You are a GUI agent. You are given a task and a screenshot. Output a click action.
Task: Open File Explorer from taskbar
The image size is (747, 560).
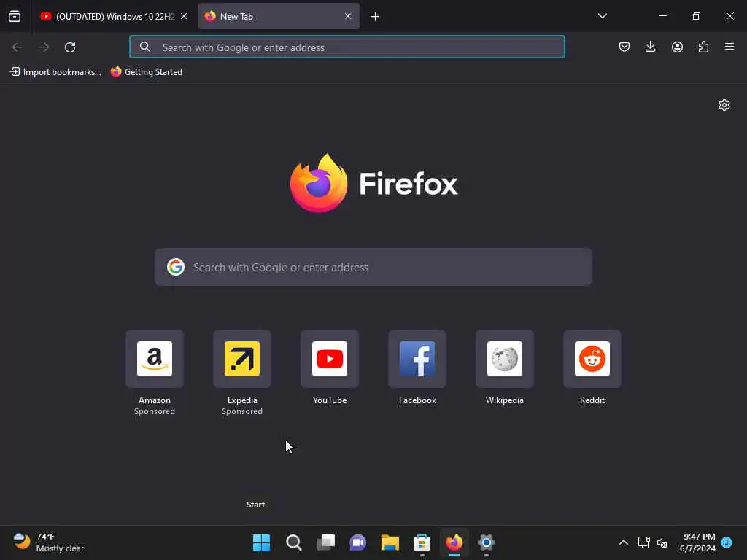390,542
